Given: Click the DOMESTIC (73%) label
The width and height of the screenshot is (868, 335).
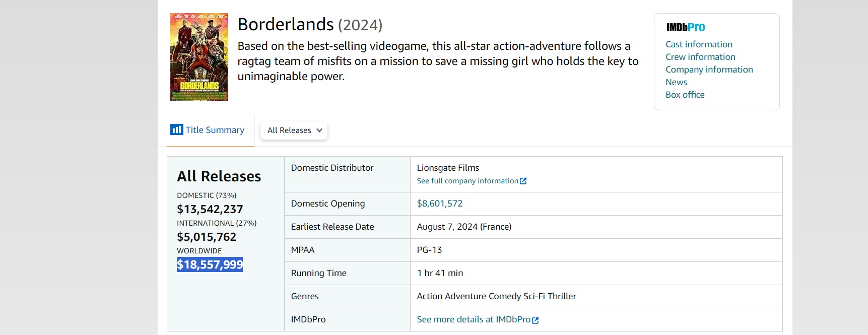Looking at the screenshot, I should point(207,195).
